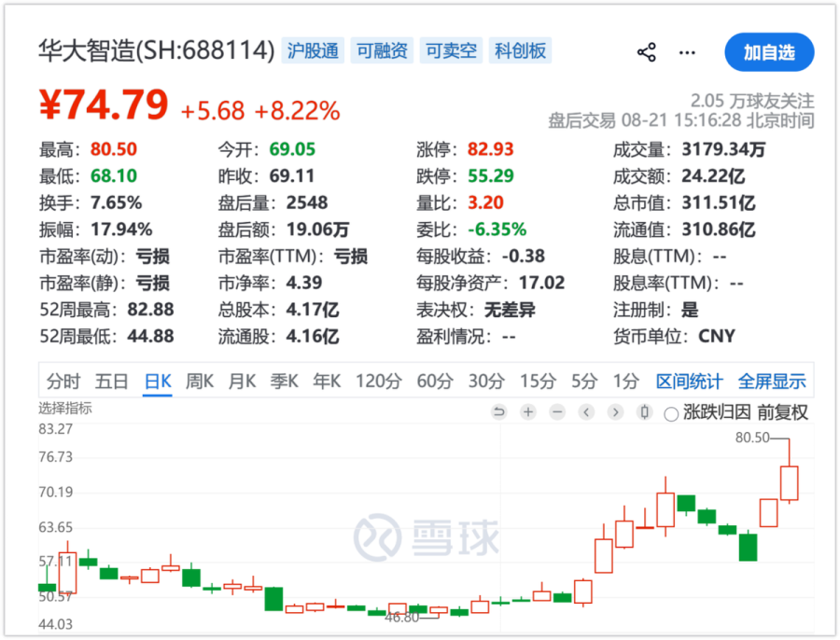Click the 可融资 tag

382,51
